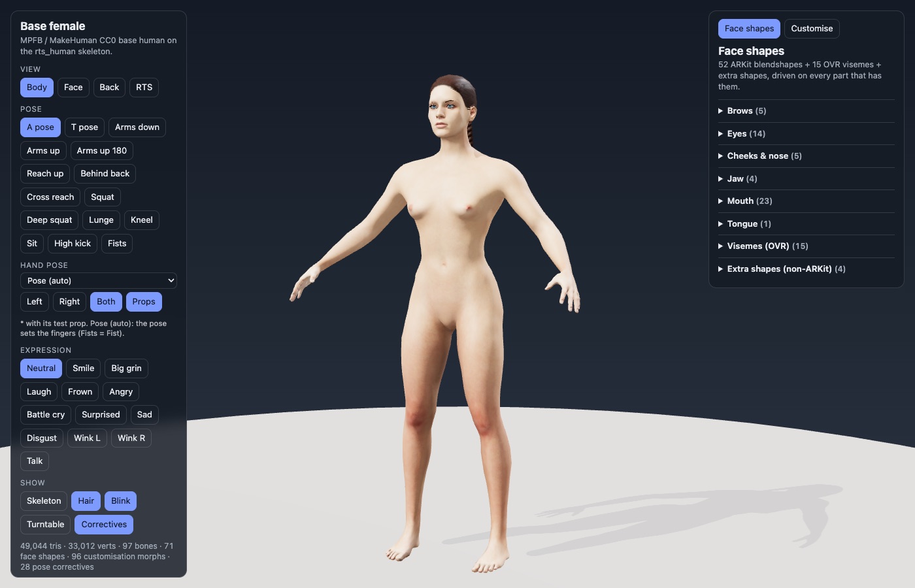Set pose to Cross reach

tap(50, 197)
